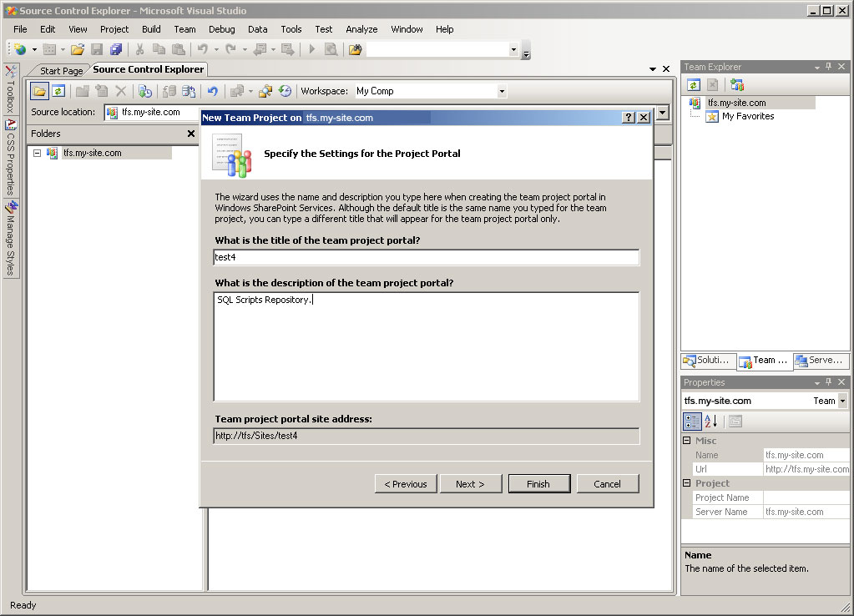The width and height of the screenshot is (854, 616).
Task: Click the Redo arrow in main toolbar
Action: [x=231, y=49]
